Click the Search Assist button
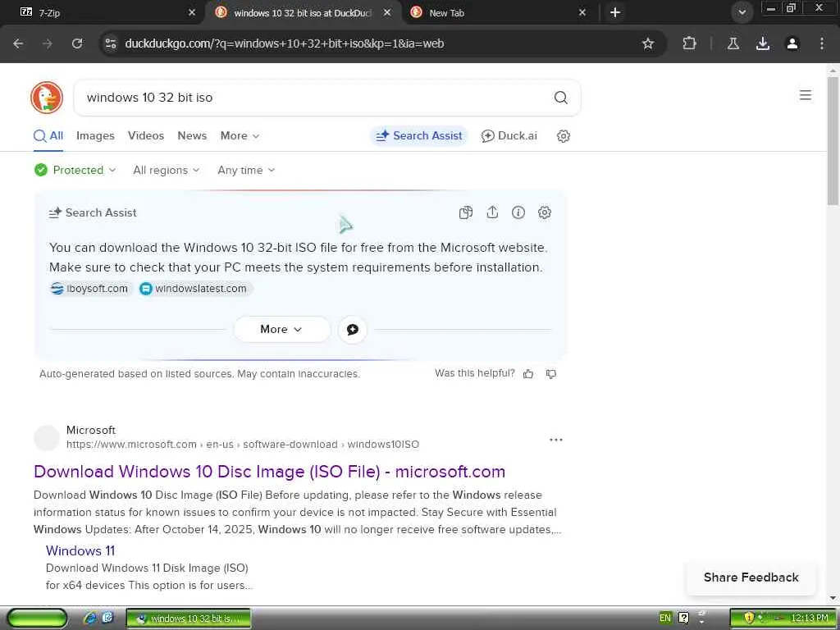Screen dimensions: 840x630 (419, 136)
